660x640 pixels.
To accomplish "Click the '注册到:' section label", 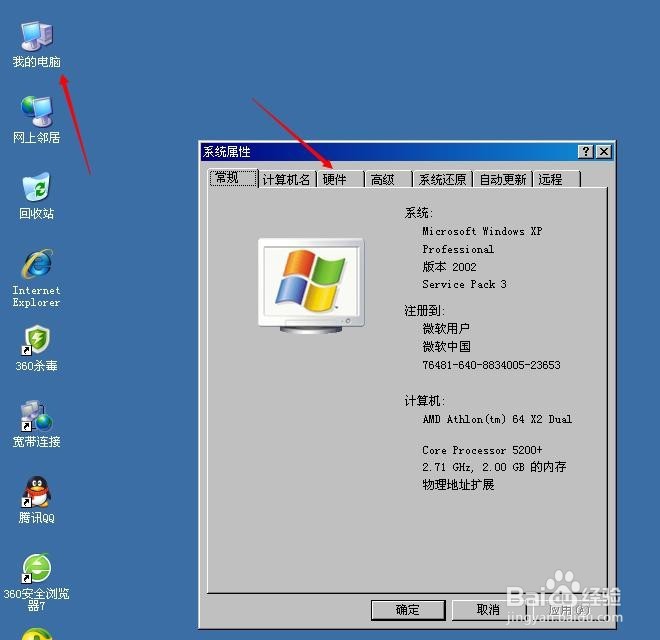I will 424,311.
